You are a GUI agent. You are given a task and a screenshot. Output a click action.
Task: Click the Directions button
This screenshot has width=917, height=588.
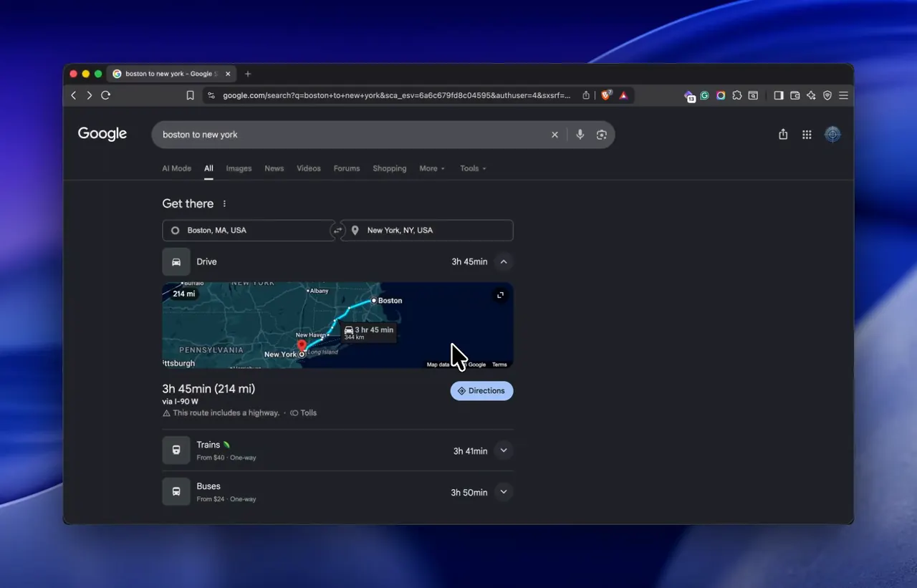pyautogui.click(x=481, y=391)
